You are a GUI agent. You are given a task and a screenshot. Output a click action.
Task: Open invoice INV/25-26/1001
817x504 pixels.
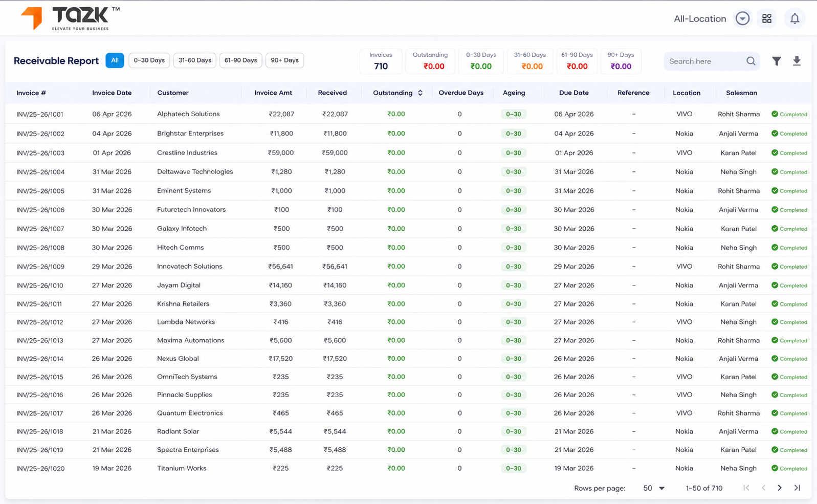point(40,115)
